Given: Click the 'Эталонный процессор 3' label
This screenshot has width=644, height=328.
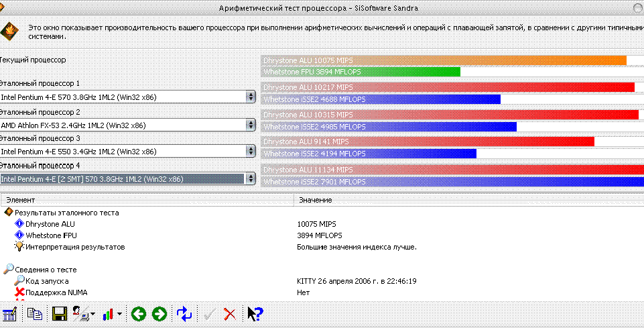Looking at the screenshot, I should [x=40, y=138].
